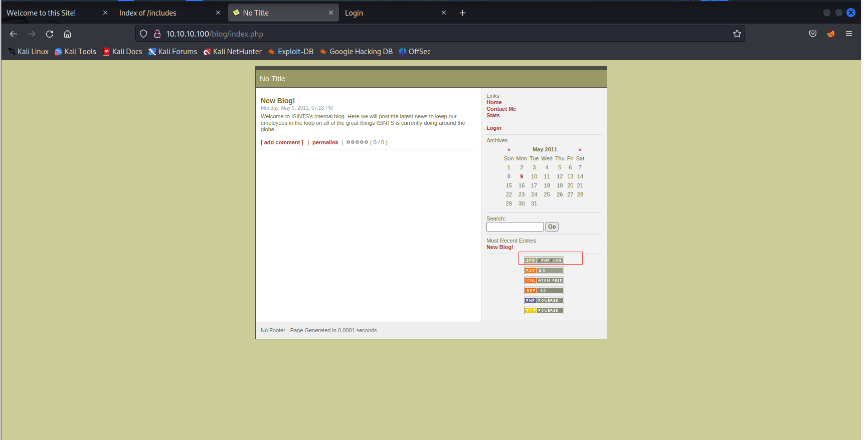Go back to the previous page

[x=14, y=34]
